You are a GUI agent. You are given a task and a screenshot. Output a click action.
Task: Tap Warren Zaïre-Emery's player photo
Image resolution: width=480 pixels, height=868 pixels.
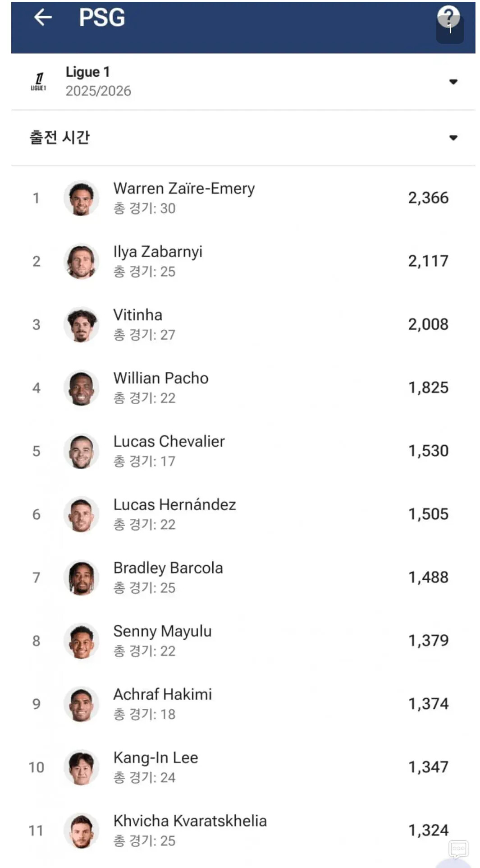pos(81,198)
